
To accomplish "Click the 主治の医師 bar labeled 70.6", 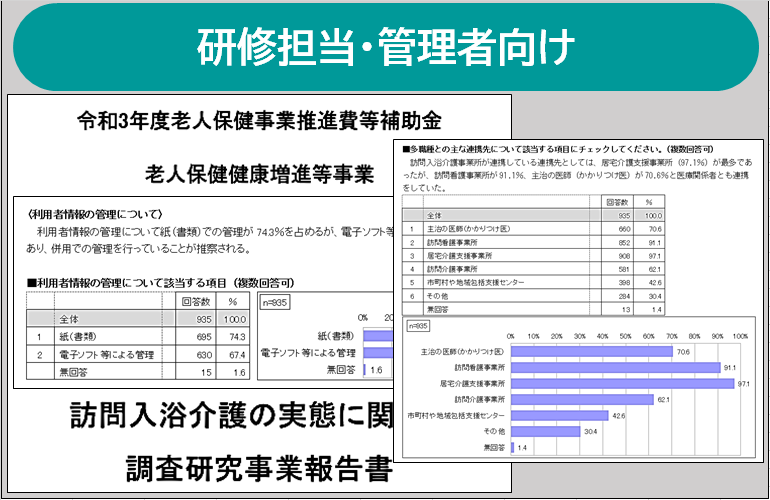I will click(590, 352).
